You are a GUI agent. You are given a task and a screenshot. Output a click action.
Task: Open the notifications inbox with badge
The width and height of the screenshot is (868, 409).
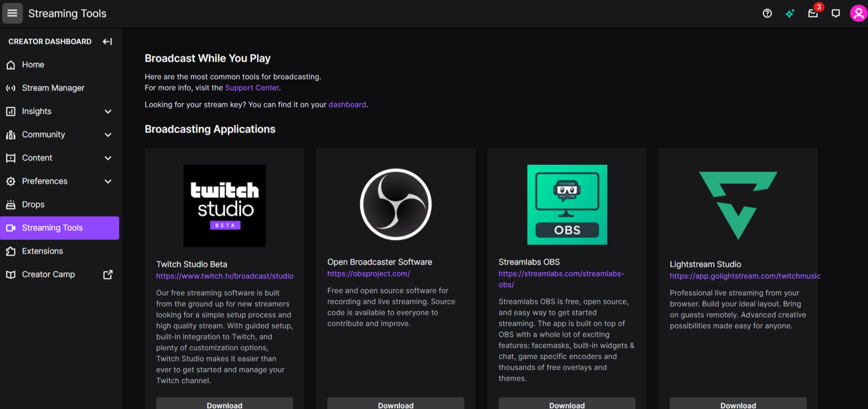pyautogui.click(x=813, y=13)
